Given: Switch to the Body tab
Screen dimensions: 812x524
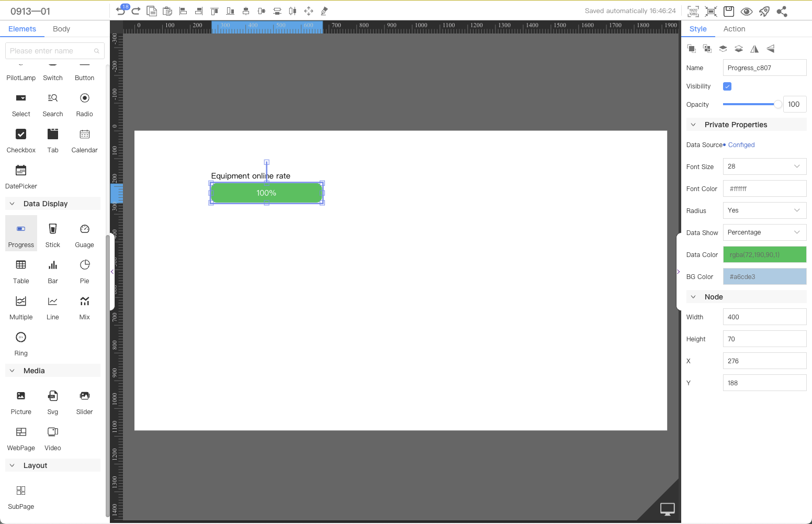Looking at the screenshot, I should (61, 29).
